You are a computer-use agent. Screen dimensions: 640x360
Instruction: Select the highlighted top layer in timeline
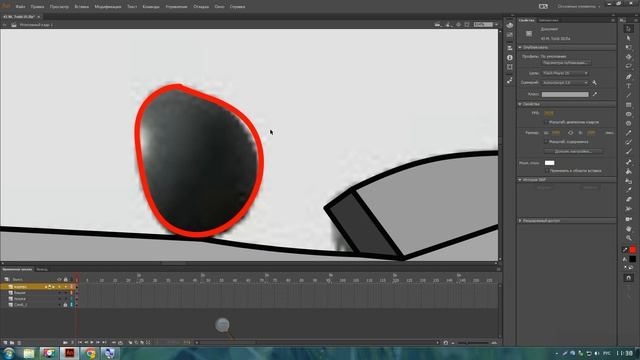[38, 287]
